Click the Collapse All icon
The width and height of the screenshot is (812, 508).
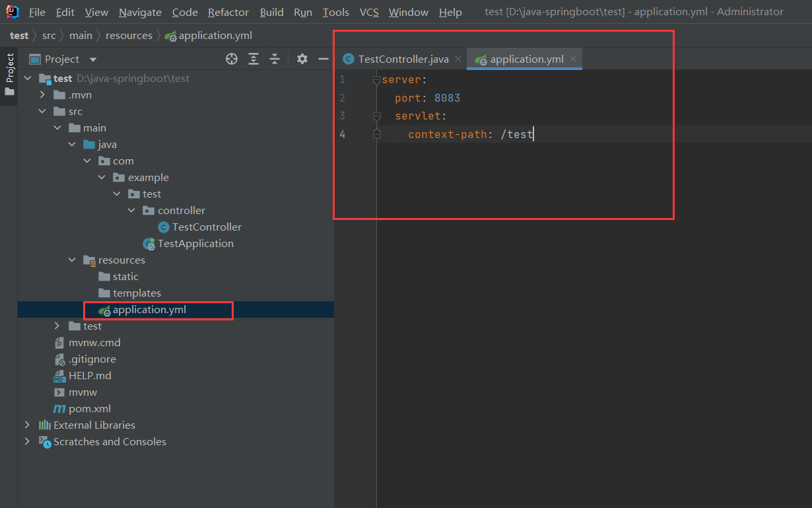[275, 59]
